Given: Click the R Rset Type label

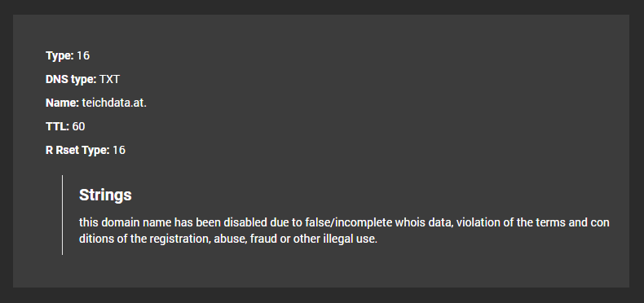Looking at the screenshot, I should 77,150.
